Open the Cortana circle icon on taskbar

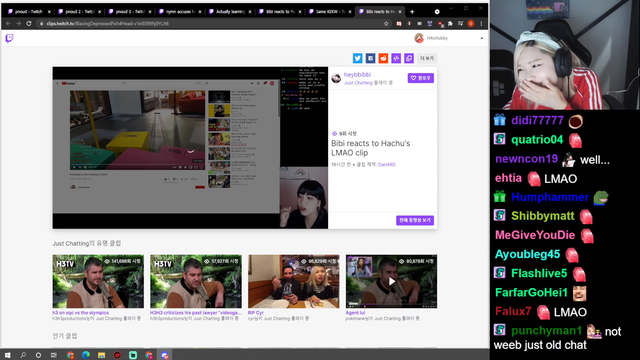coord(38,355)
